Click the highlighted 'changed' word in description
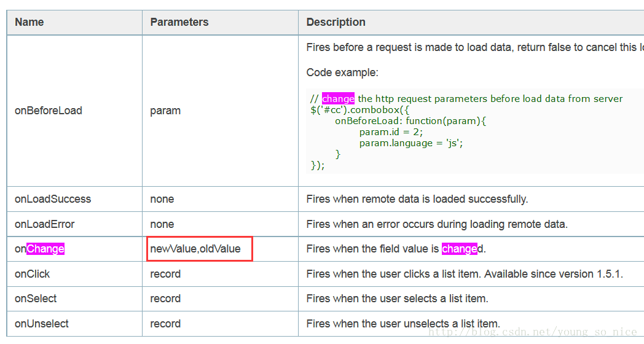 460,249
